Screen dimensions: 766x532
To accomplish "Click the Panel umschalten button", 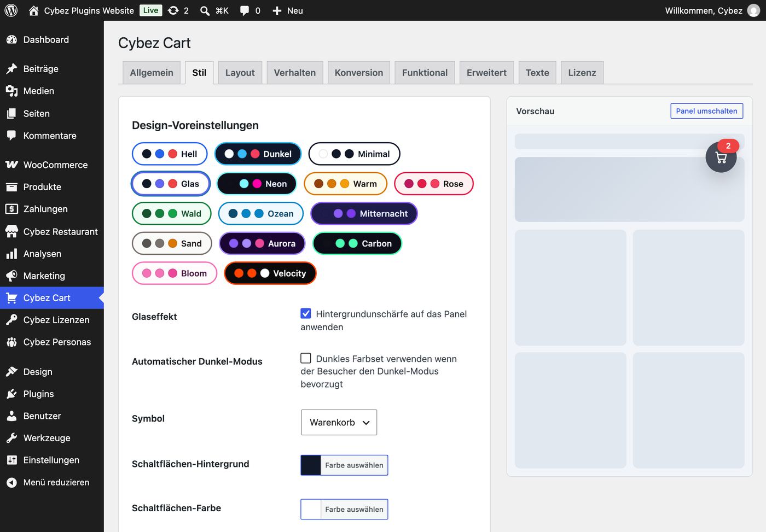I will click(707, 111).
